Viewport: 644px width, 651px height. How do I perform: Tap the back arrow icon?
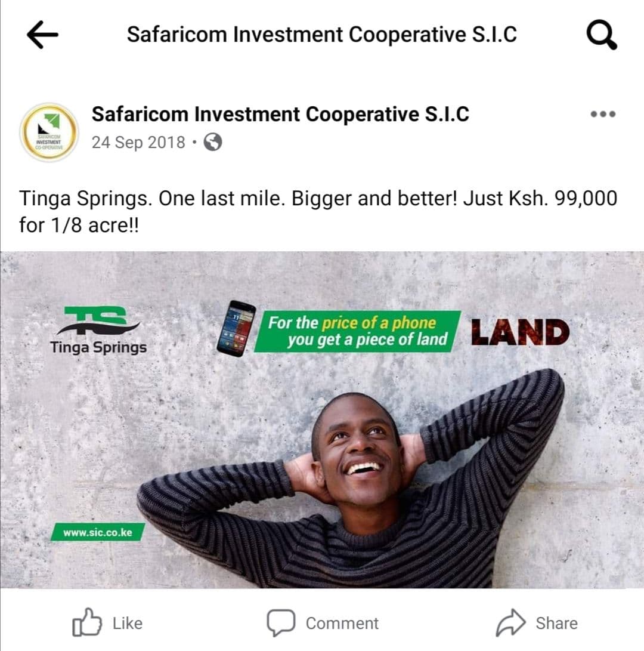[x=42, y=35]
